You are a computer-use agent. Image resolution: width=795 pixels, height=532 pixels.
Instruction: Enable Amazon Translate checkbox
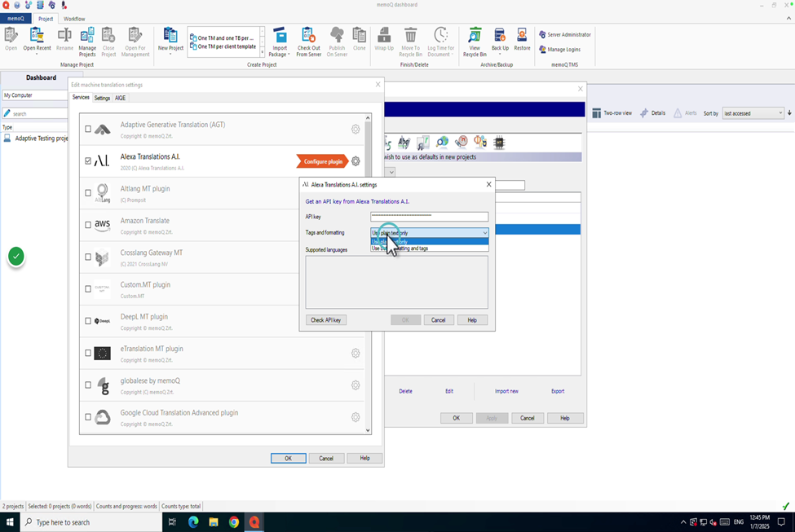[x=88, y=225]
